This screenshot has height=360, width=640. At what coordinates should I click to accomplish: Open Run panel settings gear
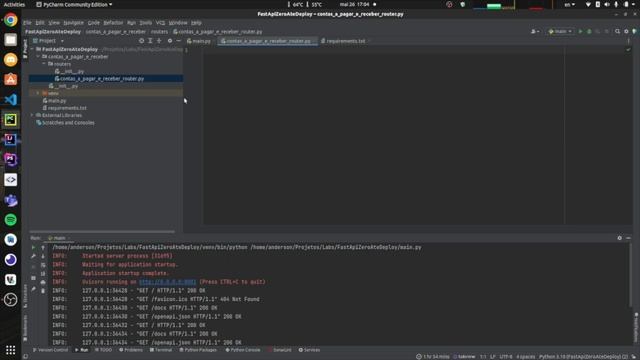620,238
